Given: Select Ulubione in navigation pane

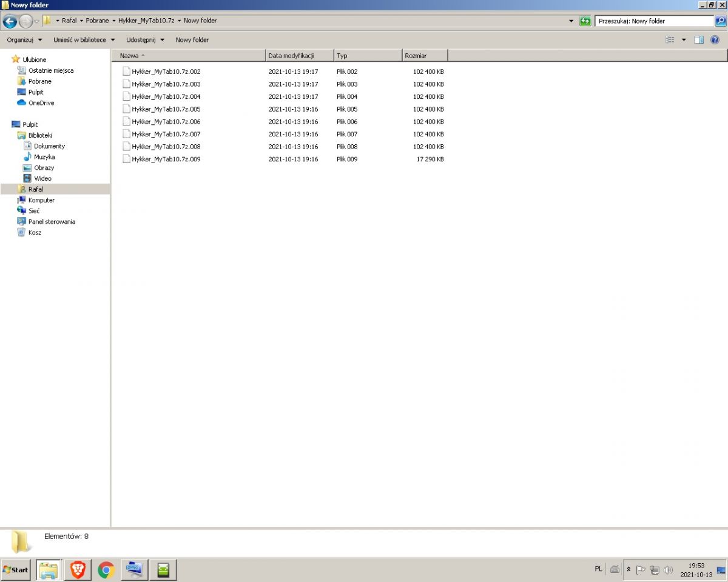Looking at the screenshot, I should 34,59.
